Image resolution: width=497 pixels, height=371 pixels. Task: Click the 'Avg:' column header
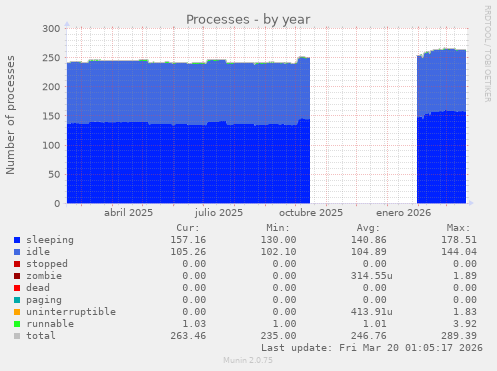[x=368, y=228]
